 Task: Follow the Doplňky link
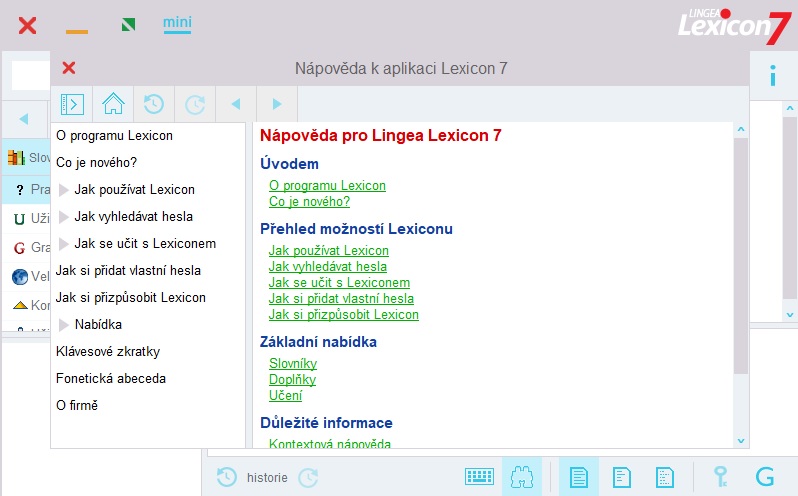[x=293, y=380]
